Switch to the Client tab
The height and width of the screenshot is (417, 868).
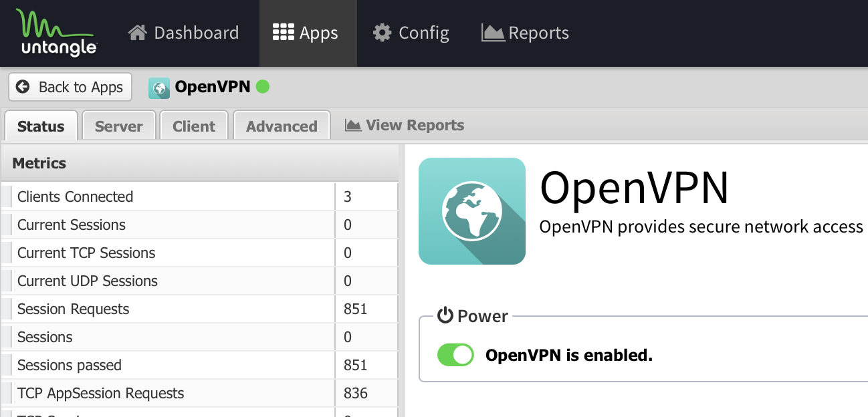194,126
